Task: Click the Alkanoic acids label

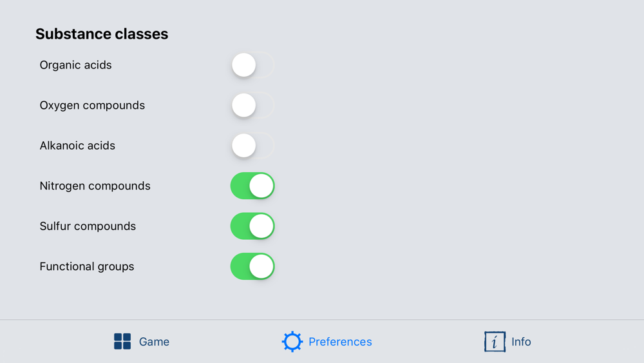Action: pyautogui.click(x=77, y=146)
